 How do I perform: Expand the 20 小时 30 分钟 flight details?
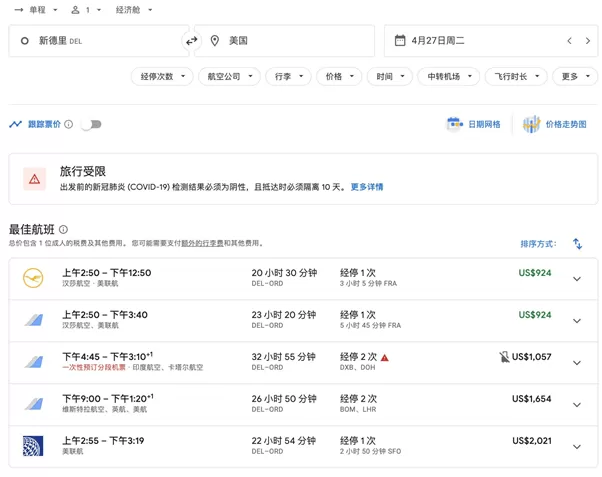pyautogui.click(x=577, y=279)
